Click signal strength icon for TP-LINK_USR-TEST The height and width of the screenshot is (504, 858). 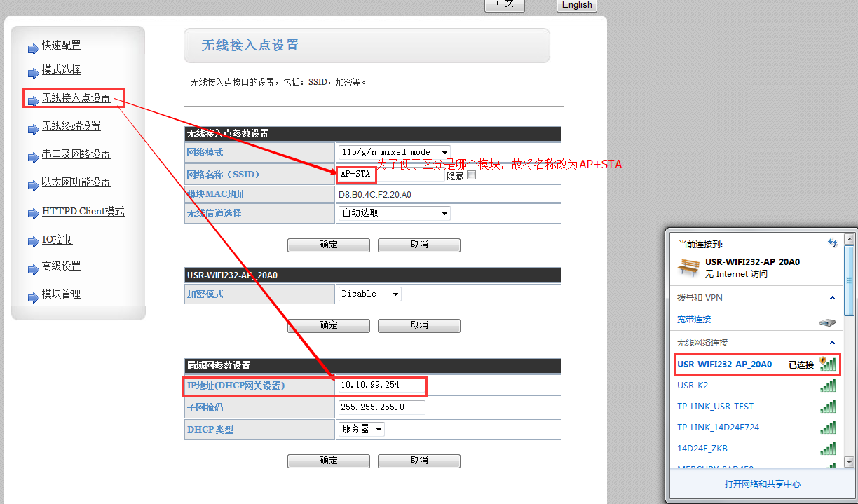click(x=828, y=407)
